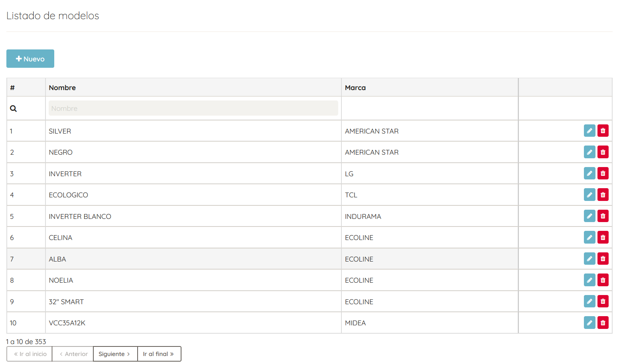Screen dimensions: 619x364
Task: Delete the ALBA model row
Action: tap(603, 259)
